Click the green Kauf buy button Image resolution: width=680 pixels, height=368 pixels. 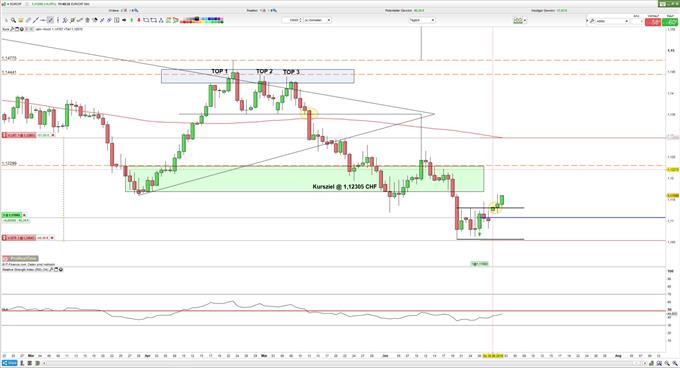670,22
